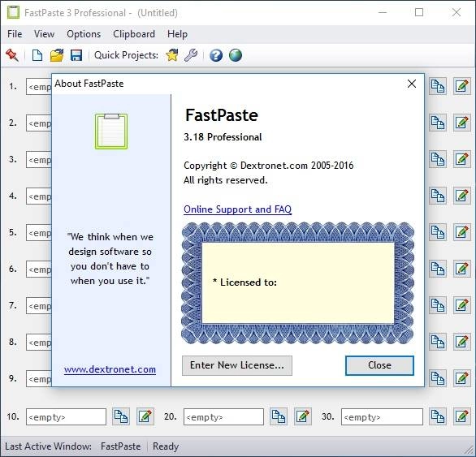
Task: Click the empty input field for item 10
Action: (x=66, y=416)
